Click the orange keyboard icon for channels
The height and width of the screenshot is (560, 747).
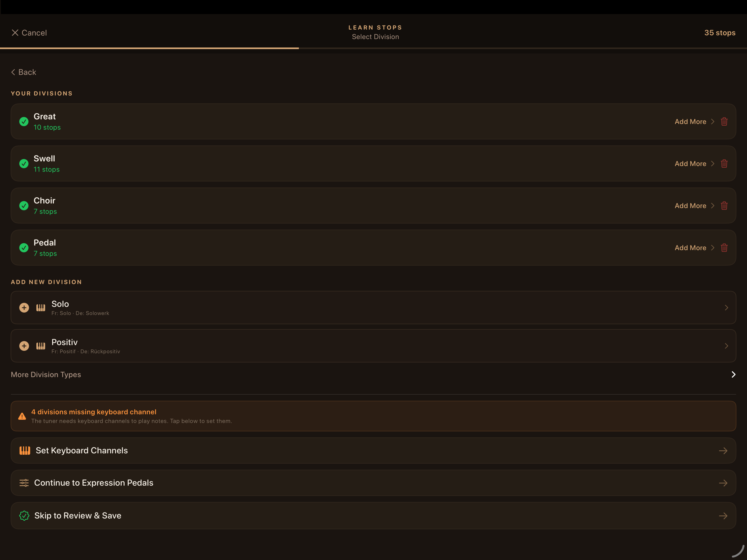tap(25, 451)
